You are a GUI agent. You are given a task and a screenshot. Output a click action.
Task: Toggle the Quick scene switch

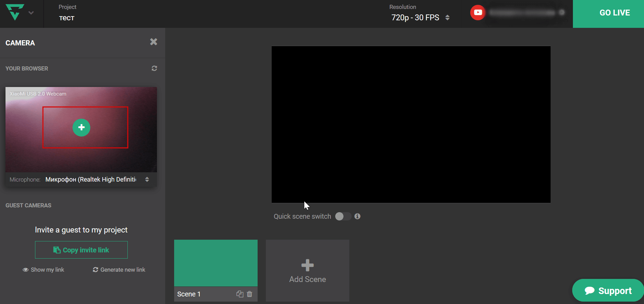click(x=343, y=216)
